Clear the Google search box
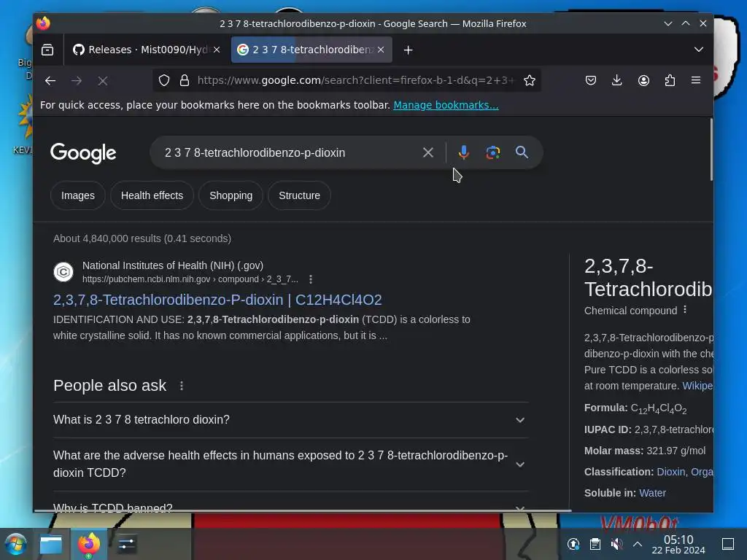Image resolution: width=747 pixels, height=560 pixels. click(x=427, y=152)
